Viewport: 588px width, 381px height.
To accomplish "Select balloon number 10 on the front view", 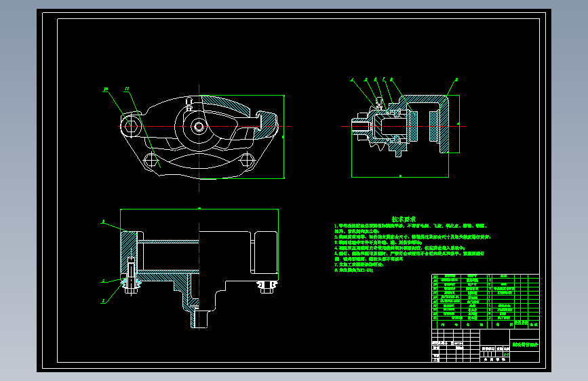I will click(x=106, y=89).
